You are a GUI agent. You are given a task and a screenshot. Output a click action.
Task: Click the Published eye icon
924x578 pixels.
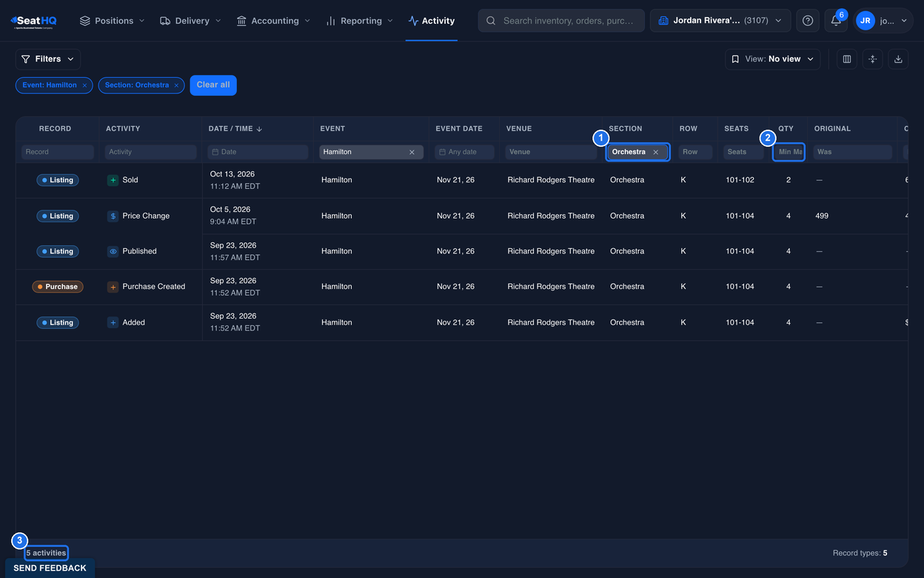tap(113, 251)
